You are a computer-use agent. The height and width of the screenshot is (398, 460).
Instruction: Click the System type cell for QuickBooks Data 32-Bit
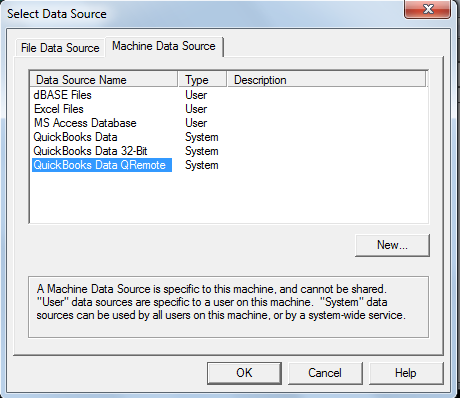(x=202, y=151)
